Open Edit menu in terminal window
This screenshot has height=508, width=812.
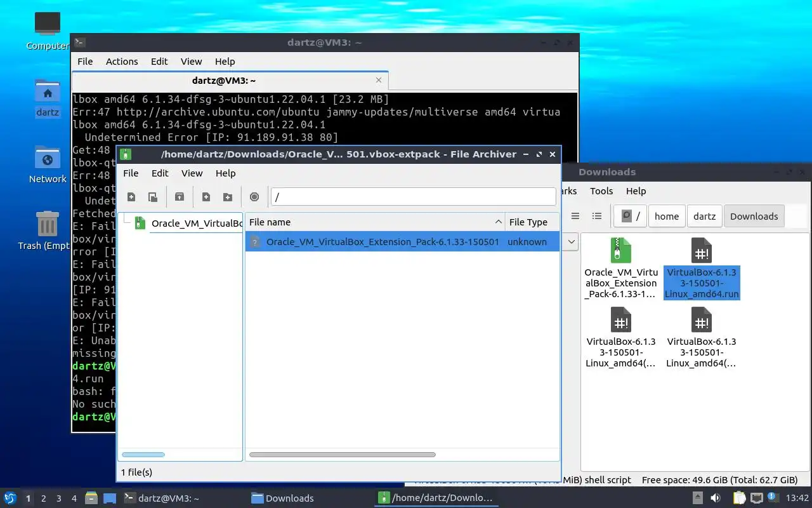pyautogui.click(x=159, y=62)
